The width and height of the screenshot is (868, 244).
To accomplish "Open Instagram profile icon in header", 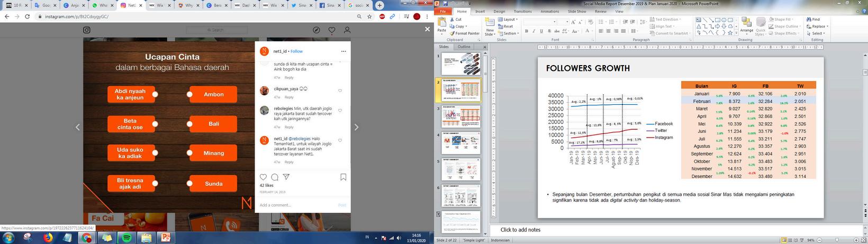I will [347, 30].
